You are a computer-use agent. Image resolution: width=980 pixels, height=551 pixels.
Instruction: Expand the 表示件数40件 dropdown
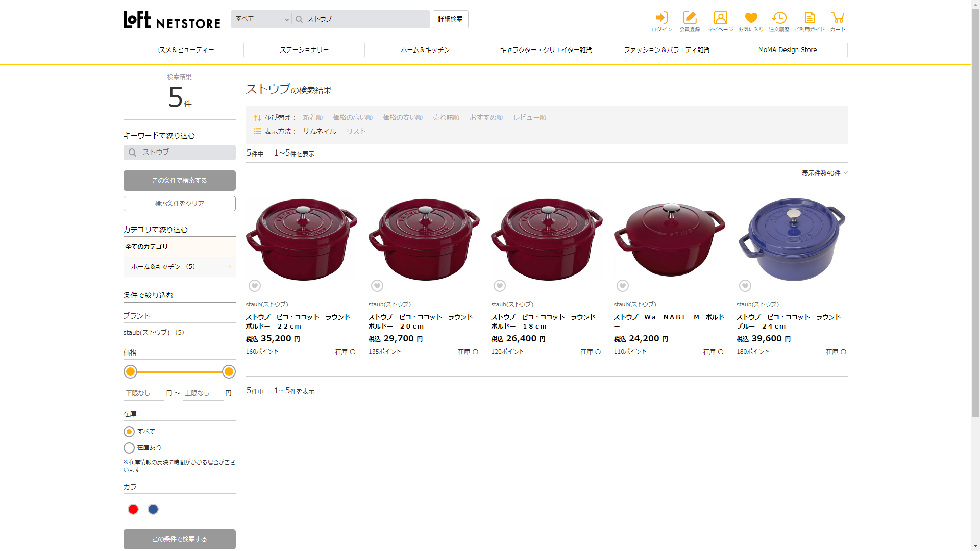click(x=824, y=173)
